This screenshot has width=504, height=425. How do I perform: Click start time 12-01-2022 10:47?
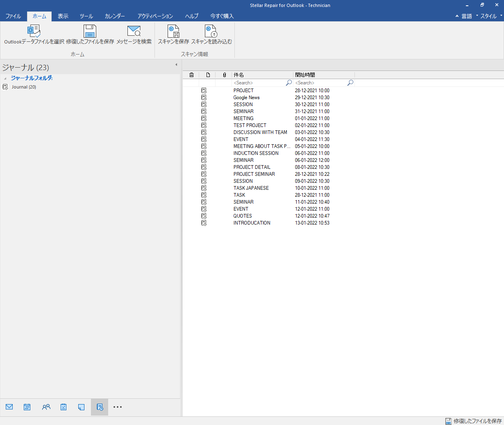(x=312, y=216)
